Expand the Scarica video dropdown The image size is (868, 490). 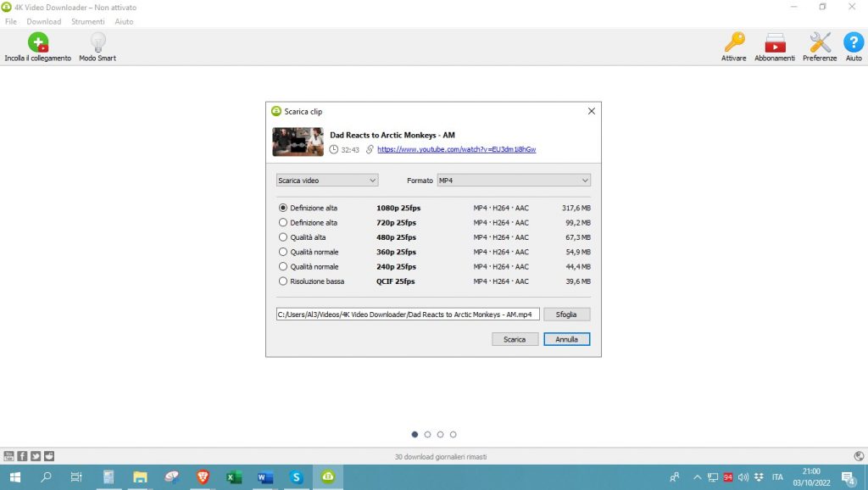(x=327, y=181)
